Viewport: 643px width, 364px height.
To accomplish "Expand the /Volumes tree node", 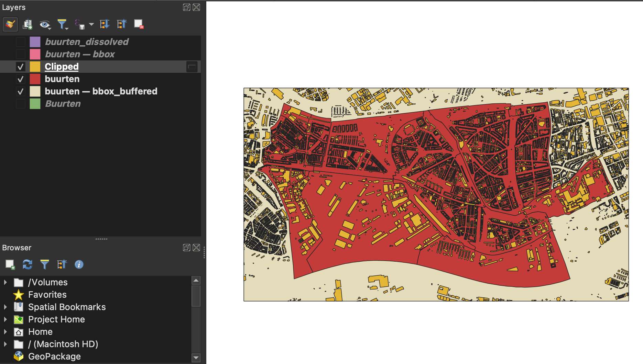I will coord(6,282).
